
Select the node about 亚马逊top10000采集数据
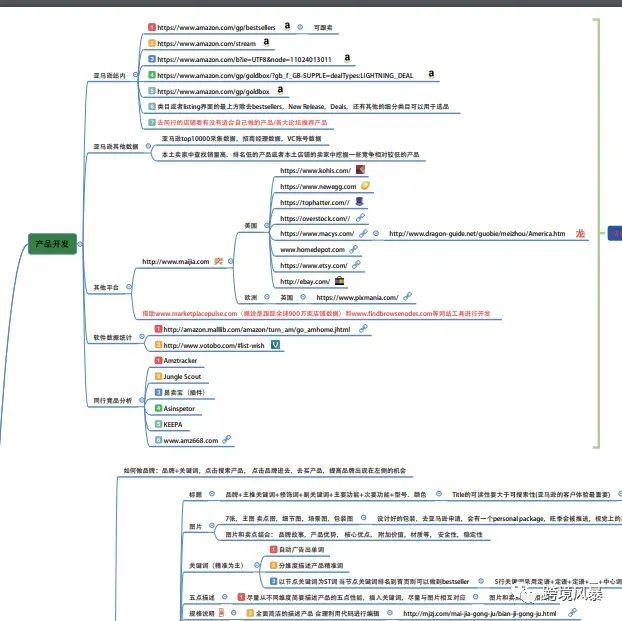tap(242, 138)
